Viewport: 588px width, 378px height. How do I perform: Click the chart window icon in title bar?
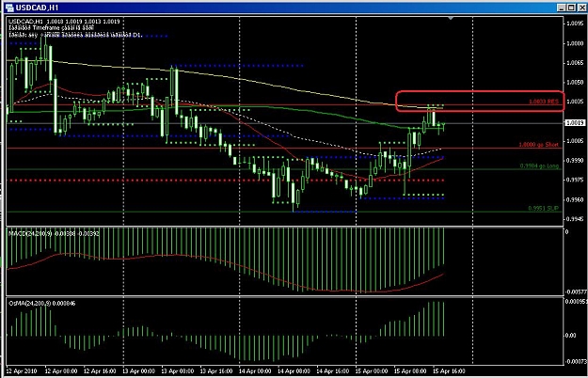9,8
